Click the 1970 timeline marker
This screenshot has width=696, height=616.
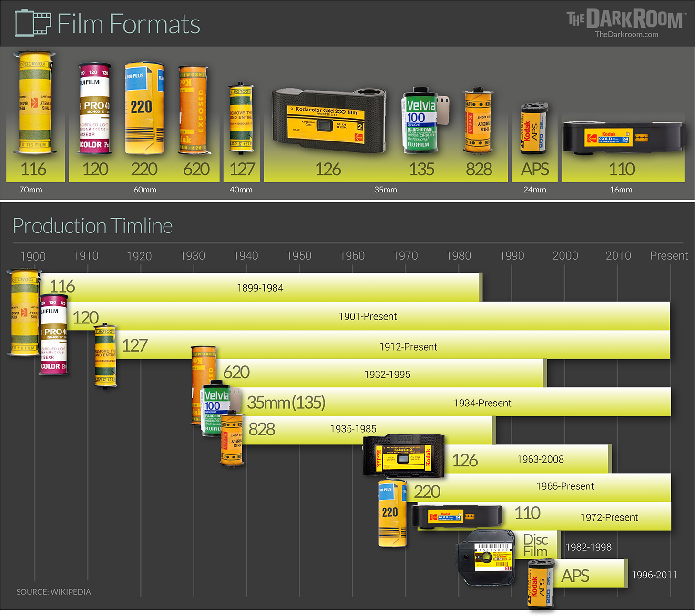coord(405,255)
